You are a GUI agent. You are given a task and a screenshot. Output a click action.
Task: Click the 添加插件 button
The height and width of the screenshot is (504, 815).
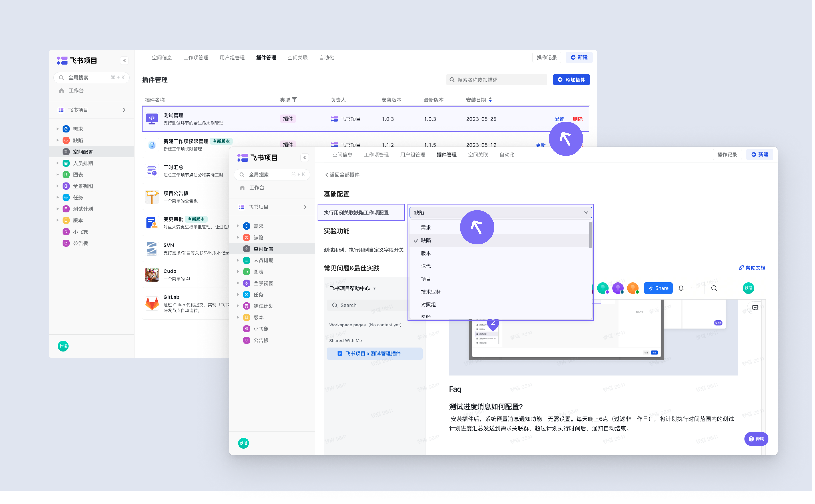click(571, 80)
